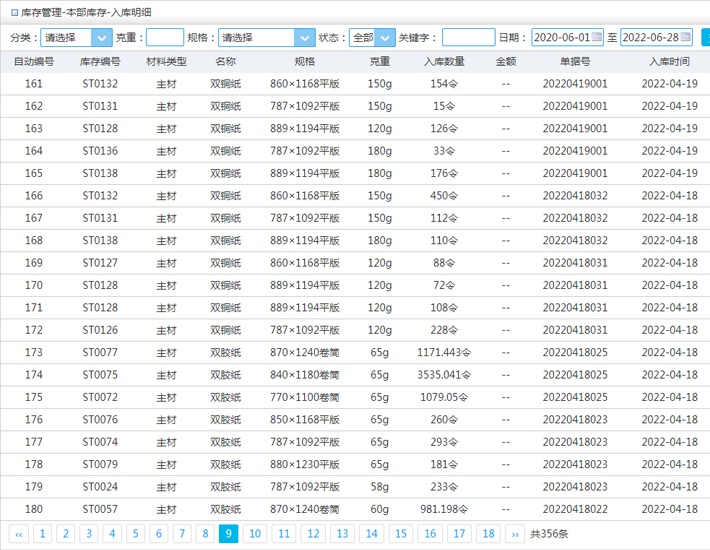This screenshot has height=550, width=710.
Task: Expand the 分类 dropdown
Action: coord(101,37)
